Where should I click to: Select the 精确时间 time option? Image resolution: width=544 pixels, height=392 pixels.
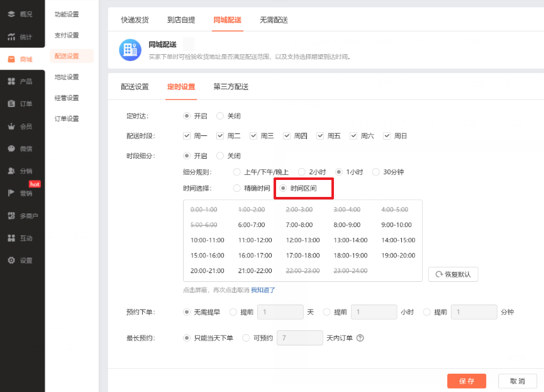[236, 188]
